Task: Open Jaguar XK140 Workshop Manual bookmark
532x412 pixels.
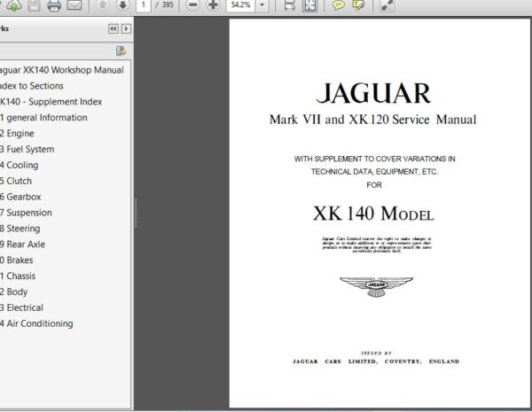Action: point(61,70)
